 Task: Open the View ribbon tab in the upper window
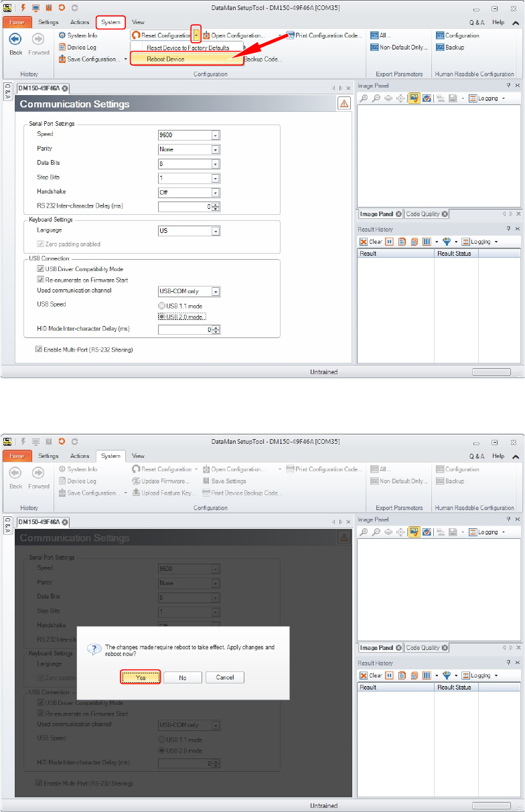[x=138, y=22]
